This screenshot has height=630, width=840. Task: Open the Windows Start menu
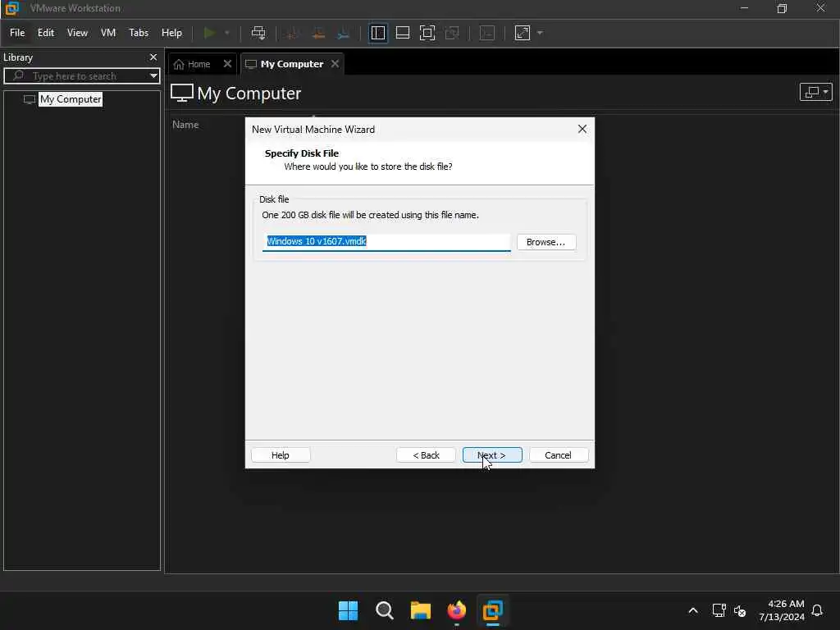tap(348, 610)
